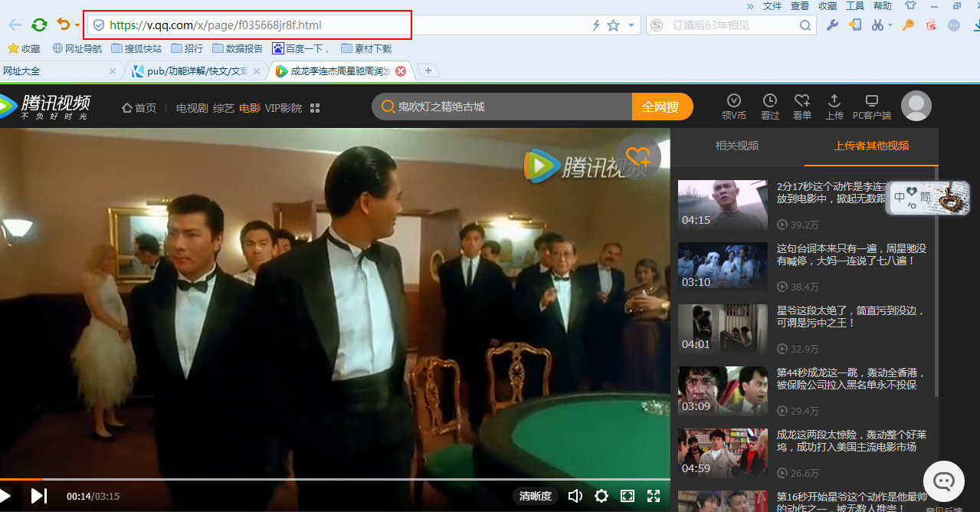Screen dimensions: 980x512
Task: Expand the address bar history dropdown
Action: click(x=631, y=25)
